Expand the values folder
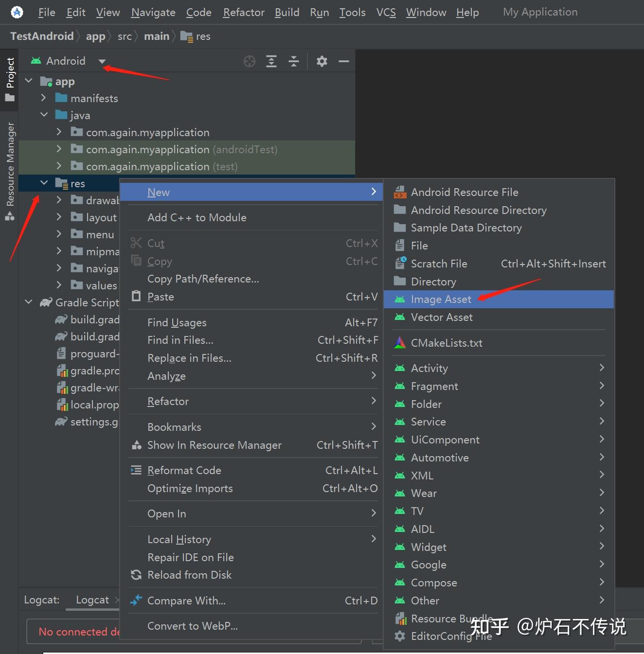The height and width of the screenshot is (654, 644). click(59, 285)
